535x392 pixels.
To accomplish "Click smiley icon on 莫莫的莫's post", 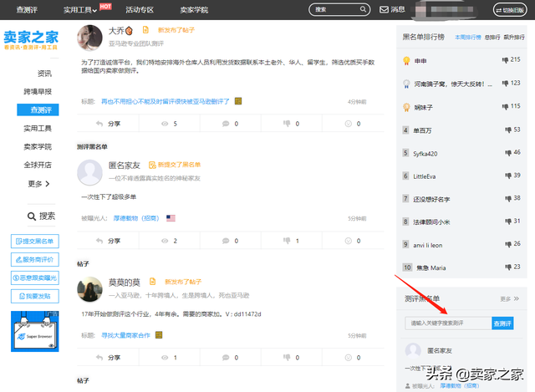I will coord(348,358).
